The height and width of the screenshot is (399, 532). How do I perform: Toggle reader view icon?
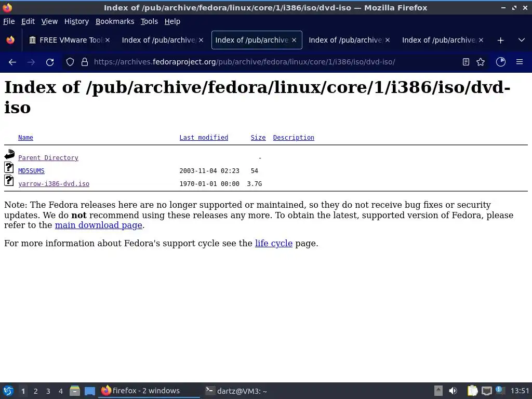(x=466, y=62)
